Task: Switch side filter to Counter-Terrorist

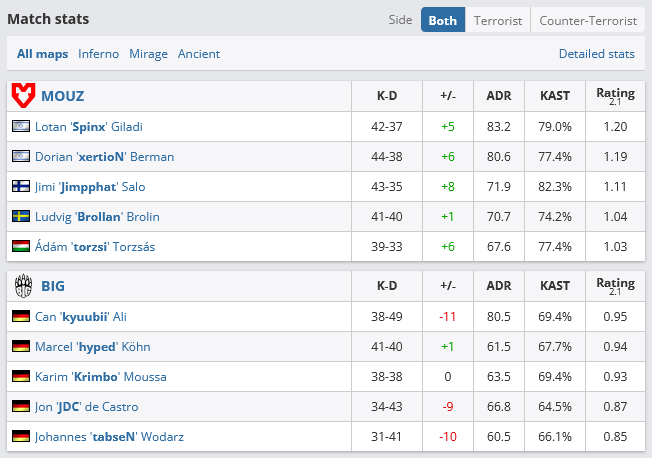Action: click(x=587, y=20)
